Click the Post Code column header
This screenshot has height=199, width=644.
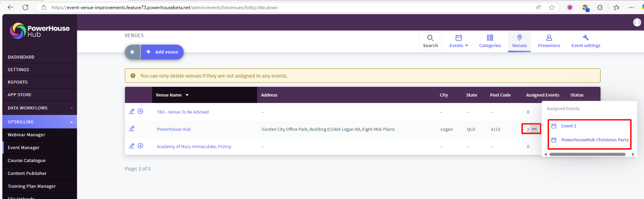tap(500, 95)
